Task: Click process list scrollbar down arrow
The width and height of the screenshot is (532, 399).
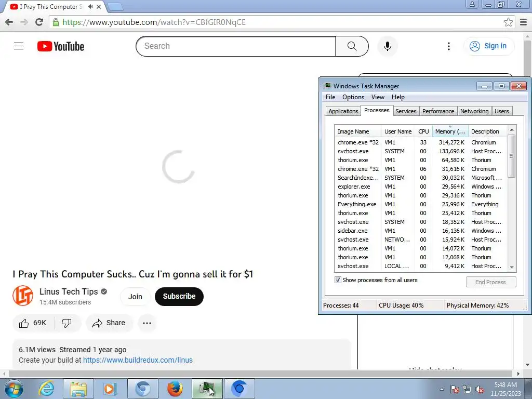Action: coord(512,268)
